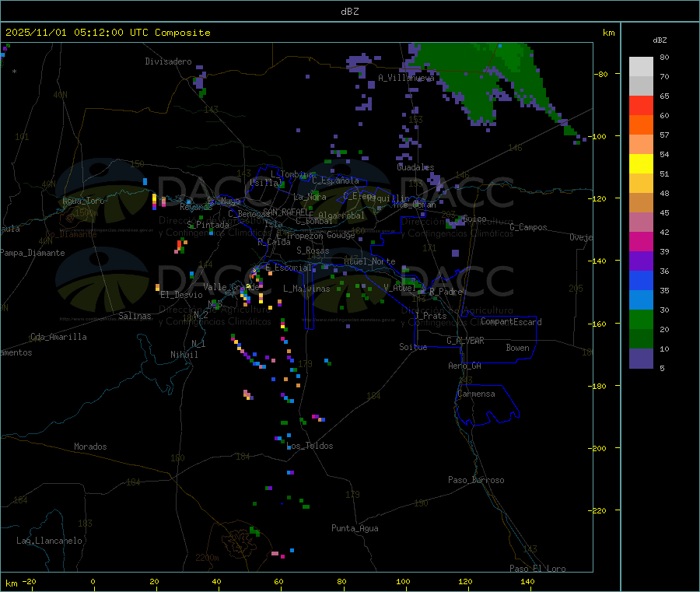The width and height of the screenshot is (700, 592).
Task: Click the Atuel_Norte label
Action: [369, 261]
